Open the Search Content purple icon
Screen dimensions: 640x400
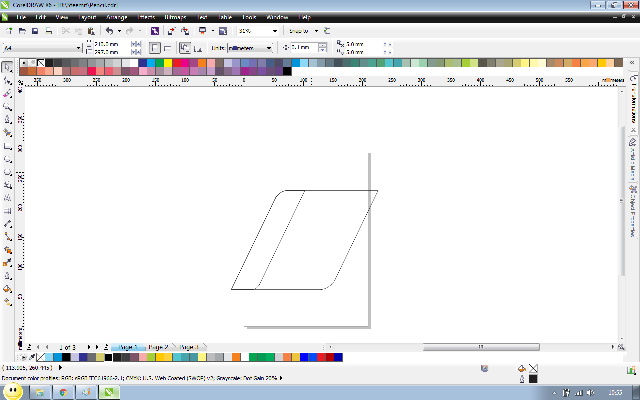click(x=155, y=31)
